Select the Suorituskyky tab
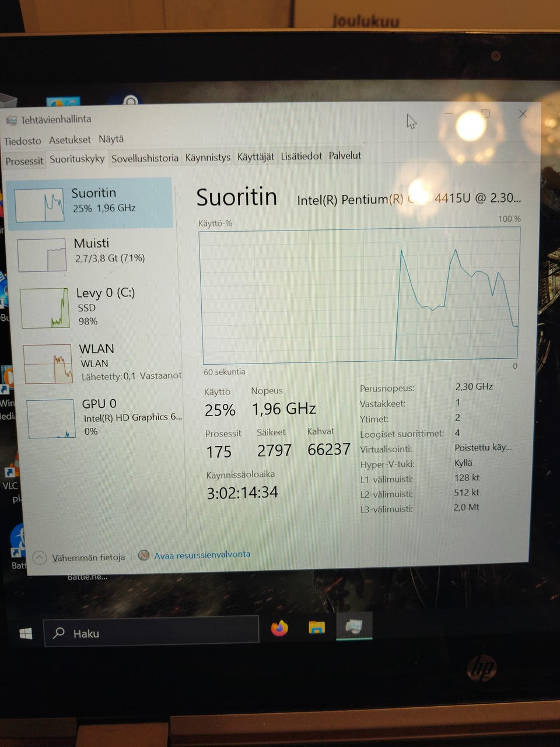The height and width of the screenshot is (747, 560). click(77, 159)
